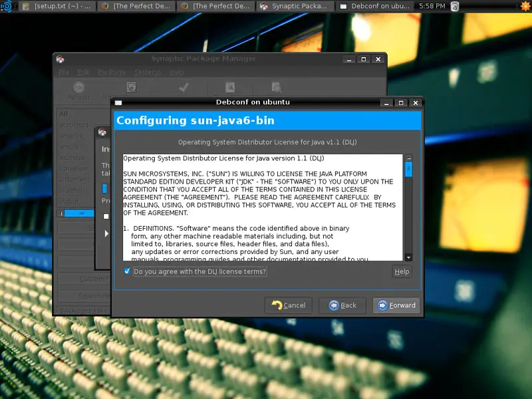Open Package menu in Synaptic

point(112,72)
